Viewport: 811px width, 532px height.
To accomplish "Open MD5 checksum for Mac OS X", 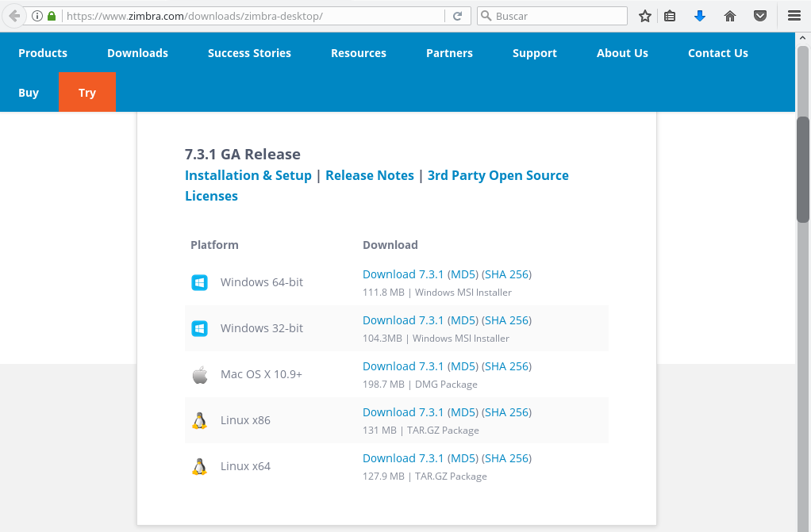I will click(x=463, y=366).
